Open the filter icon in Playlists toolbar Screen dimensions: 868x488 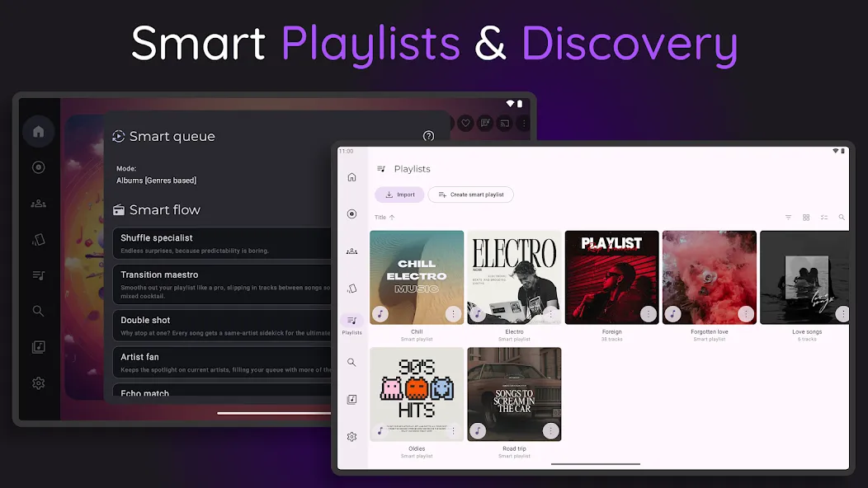(x=788, y=218)
